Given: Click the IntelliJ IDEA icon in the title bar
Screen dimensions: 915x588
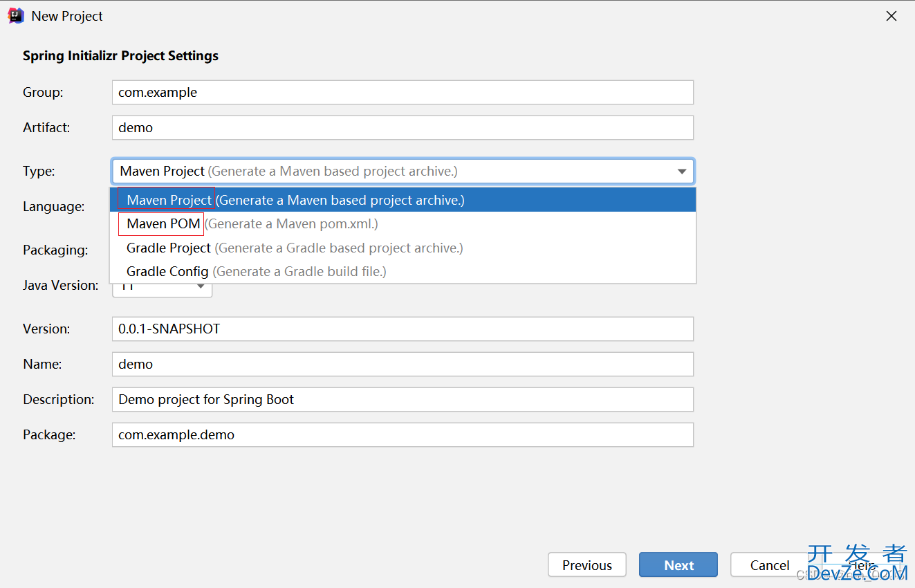Looking at the screenshot, I should [x=16, y=15].
